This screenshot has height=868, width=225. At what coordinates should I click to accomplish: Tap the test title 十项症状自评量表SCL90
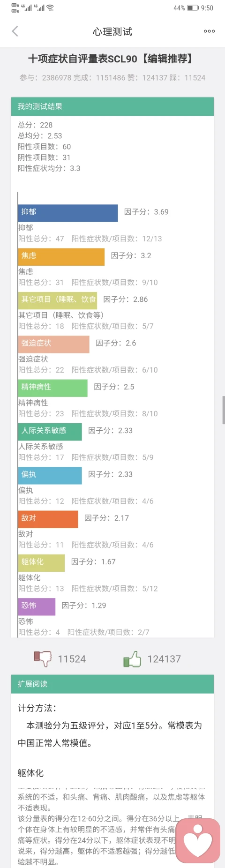point(82,59)
